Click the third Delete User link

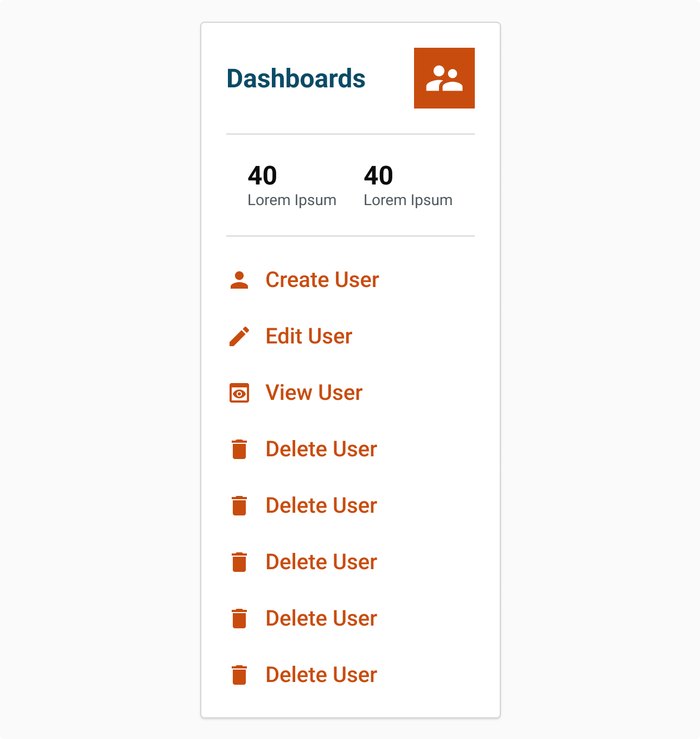[x=321, y=562]
